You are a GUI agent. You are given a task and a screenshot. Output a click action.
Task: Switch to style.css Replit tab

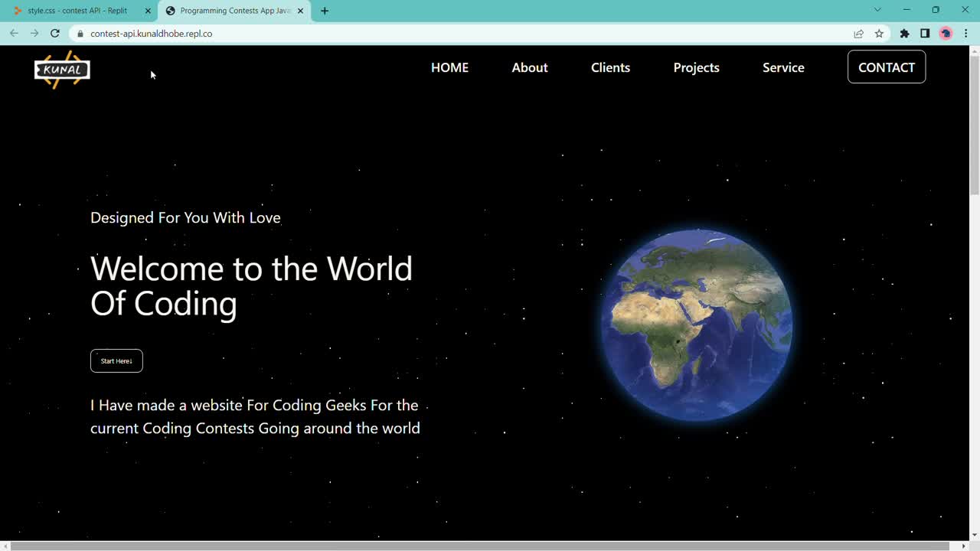(x=77, y=11)
